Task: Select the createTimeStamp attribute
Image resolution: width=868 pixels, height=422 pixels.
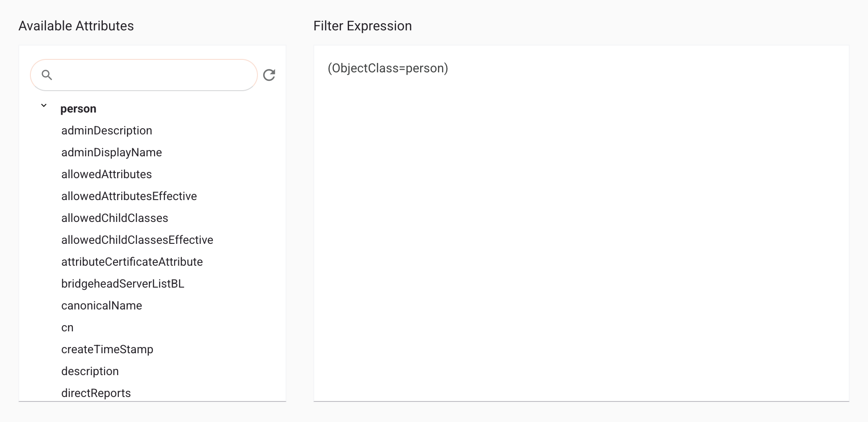Action: click(x=107, y=349)
